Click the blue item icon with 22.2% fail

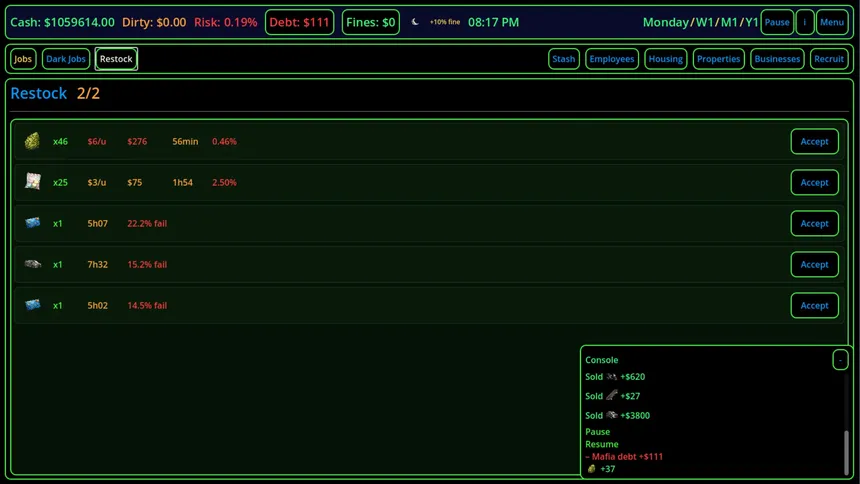coord(33,223)
